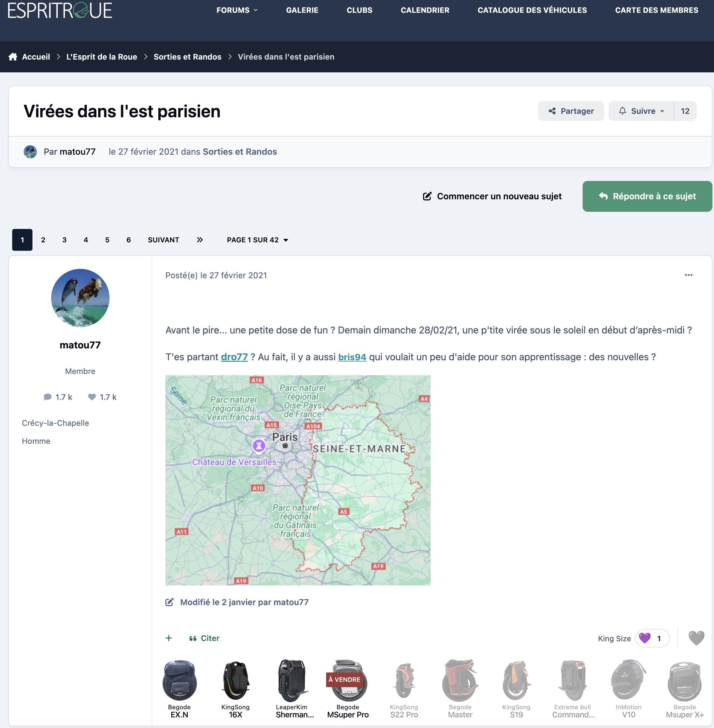Viewport: 714px width, 728px height.
Task: Open the Begode EX.N wheel icon
Action: 179,681
